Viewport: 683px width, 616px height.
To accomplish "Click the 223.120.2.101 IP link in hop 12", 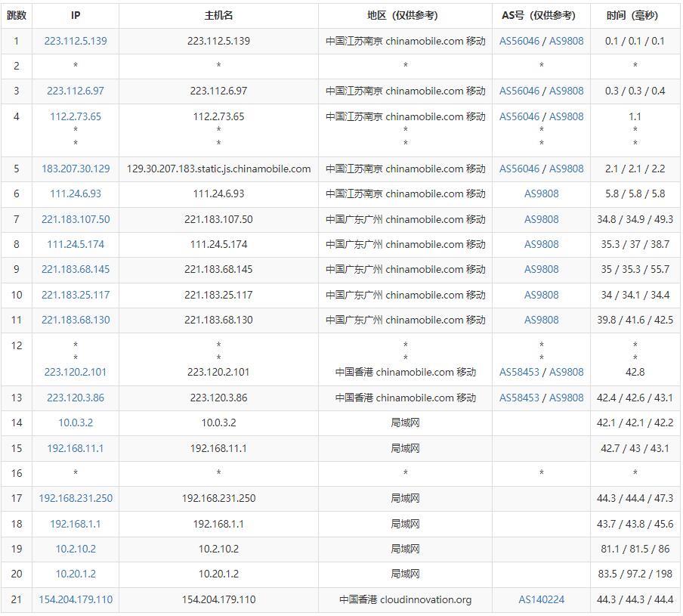I will tap(76, 372).
